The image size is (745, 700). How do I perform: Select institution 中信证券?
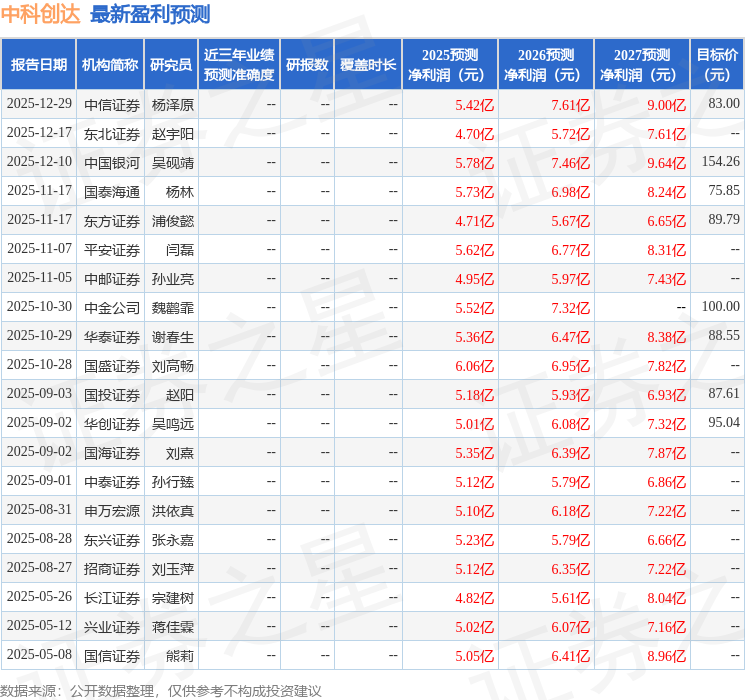(x=112, y=105)
